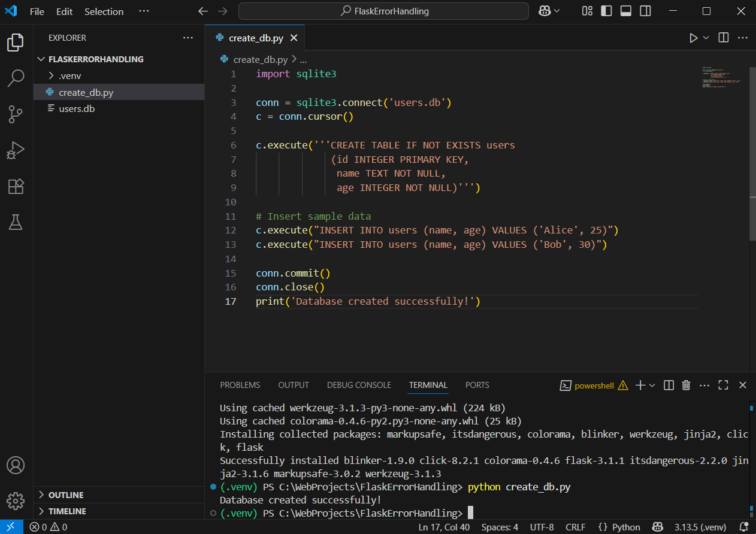The image size is (756, 534).
Task: Click Ln 17, Col 40 in status bar
Action: (x=444, y=527)
